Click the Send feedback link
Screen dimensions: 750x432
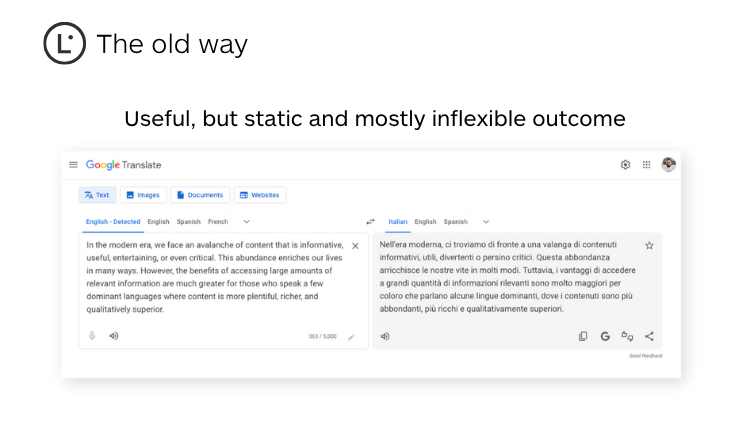[645, 356]
